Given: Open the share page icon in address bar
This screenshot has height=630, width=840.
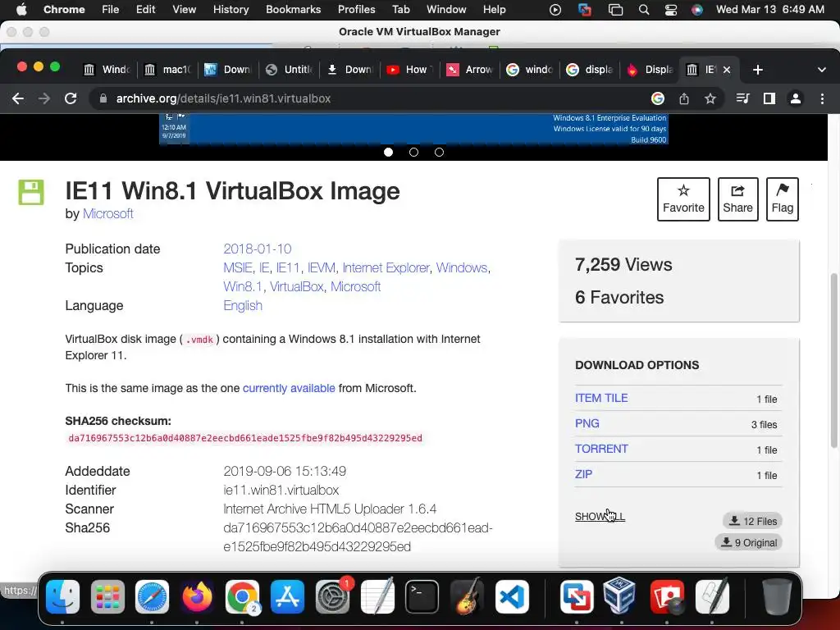Looking at the screenshot, I should point(683,98).
